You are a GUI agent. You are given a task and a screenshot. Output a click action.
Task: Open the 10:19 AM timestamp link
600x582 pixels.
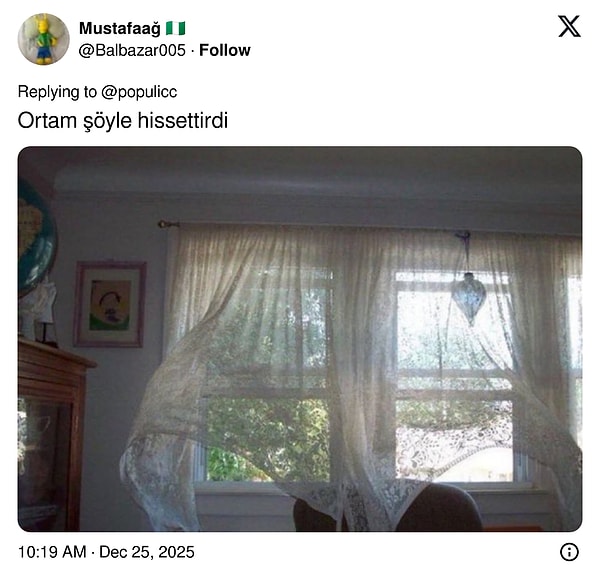(52, 552)
